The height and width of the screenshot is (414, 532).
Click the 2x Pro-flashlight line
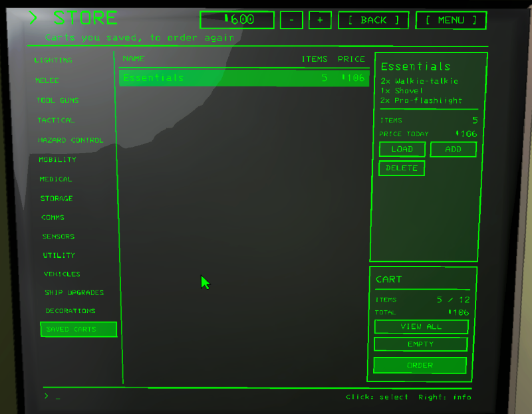[x=421, y=101]
